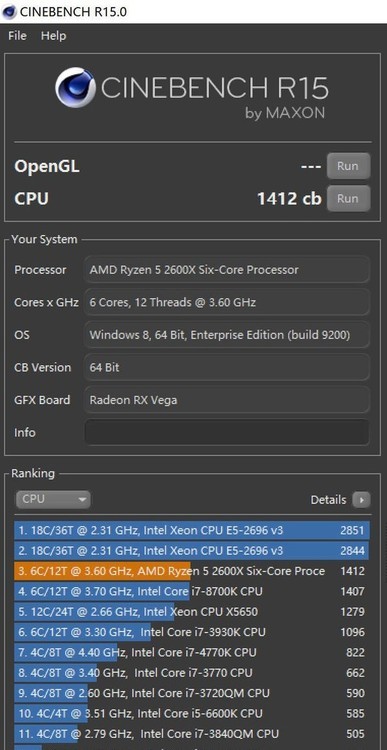The width and height of the screenshot is (387, 750).
Task: Select the Core i5-6600K ranking entry
Action: (191, 714)
